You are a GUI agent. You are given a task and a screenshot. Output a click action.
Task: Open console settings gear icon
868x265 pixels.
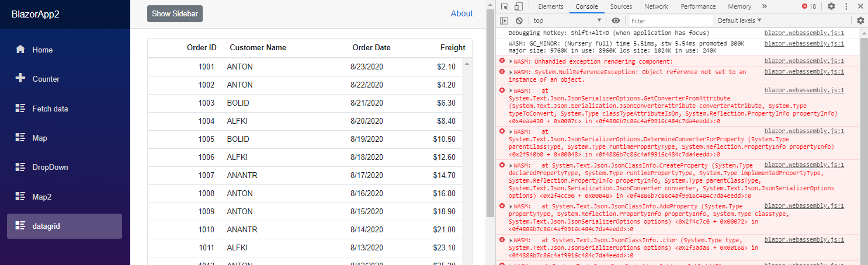(860, 20)
